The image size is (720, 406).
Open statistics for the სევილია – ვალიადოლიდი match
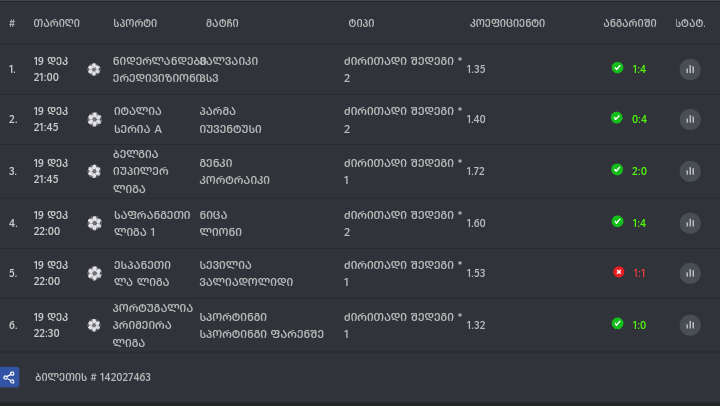coord(690,273)
